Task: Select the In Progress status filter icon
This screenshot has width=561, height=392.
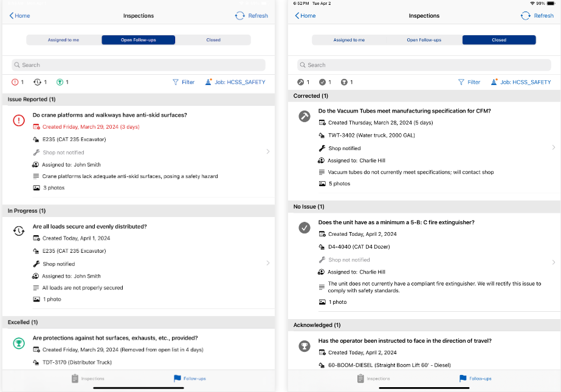Action: click(38, 81)
